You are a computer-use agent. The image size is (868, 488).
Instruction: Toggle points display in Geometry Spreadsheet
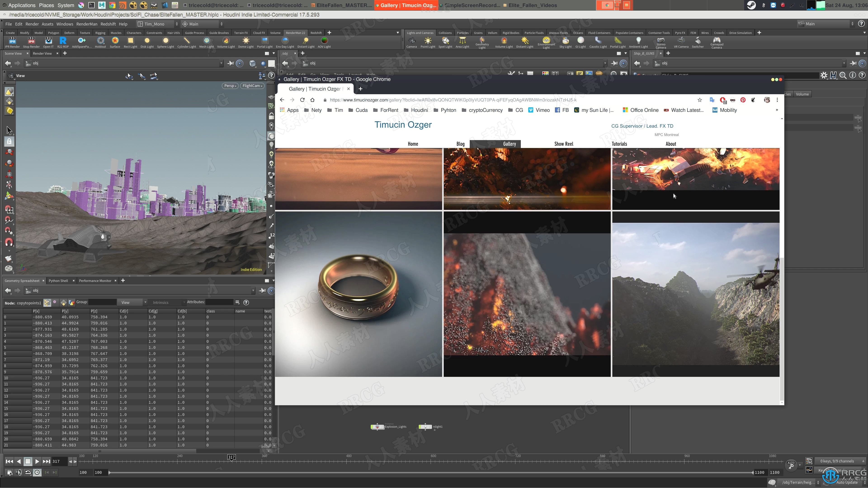47,303
